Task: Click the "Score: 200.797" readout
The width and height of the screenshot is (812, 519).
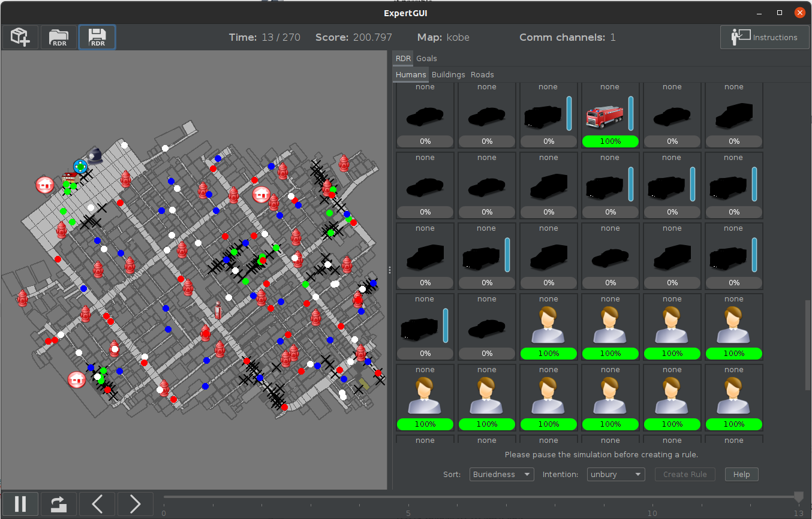Action: click(x=354, y=37)
